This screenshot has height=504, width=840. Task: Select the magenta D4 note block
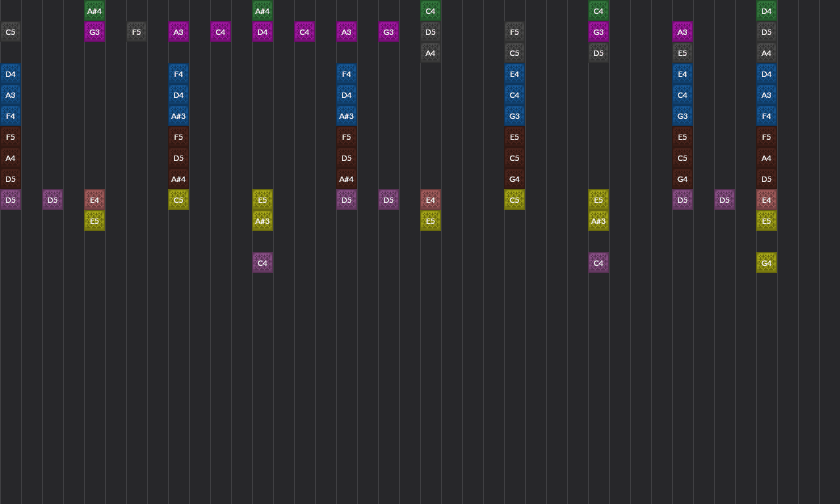[x=262, y=31]
